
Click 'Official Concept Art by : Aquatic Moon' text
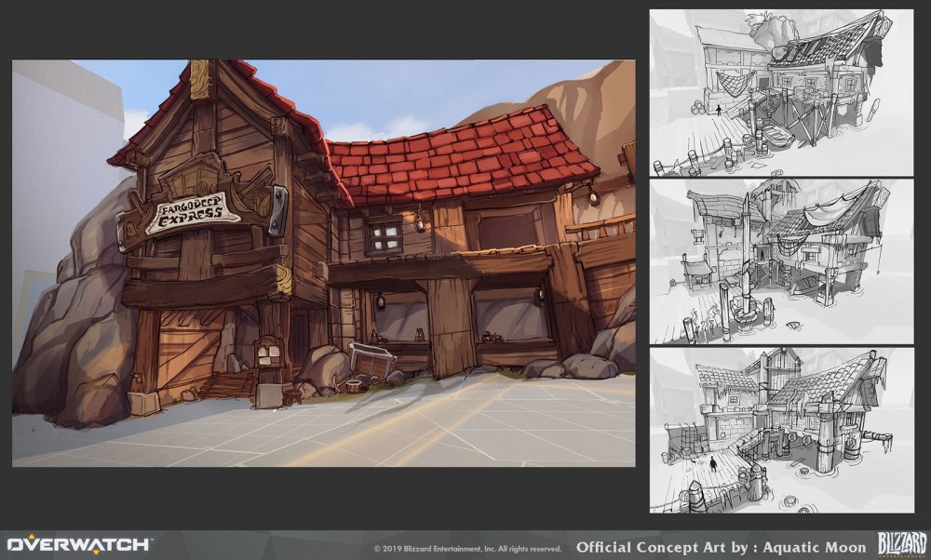pyautogui.click(x=721, y=547)
